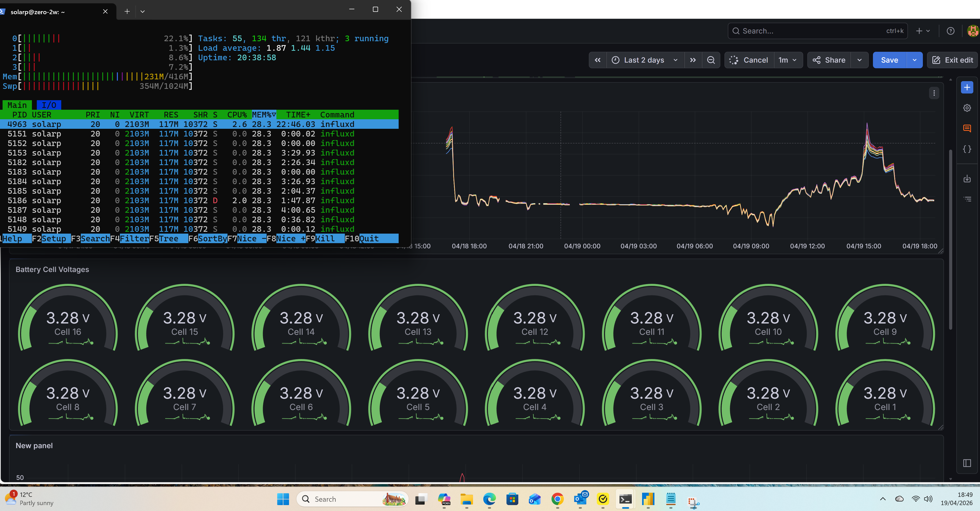Click the Exit edit button
This screenshot has width=980, height=511.
952,60
